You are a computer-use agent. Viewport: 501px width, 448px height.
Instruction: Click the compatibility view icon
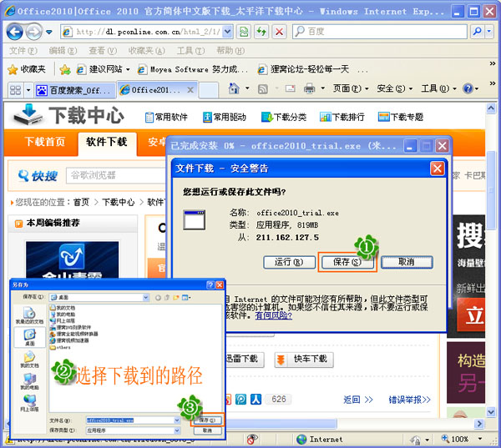tap(244, 32)
